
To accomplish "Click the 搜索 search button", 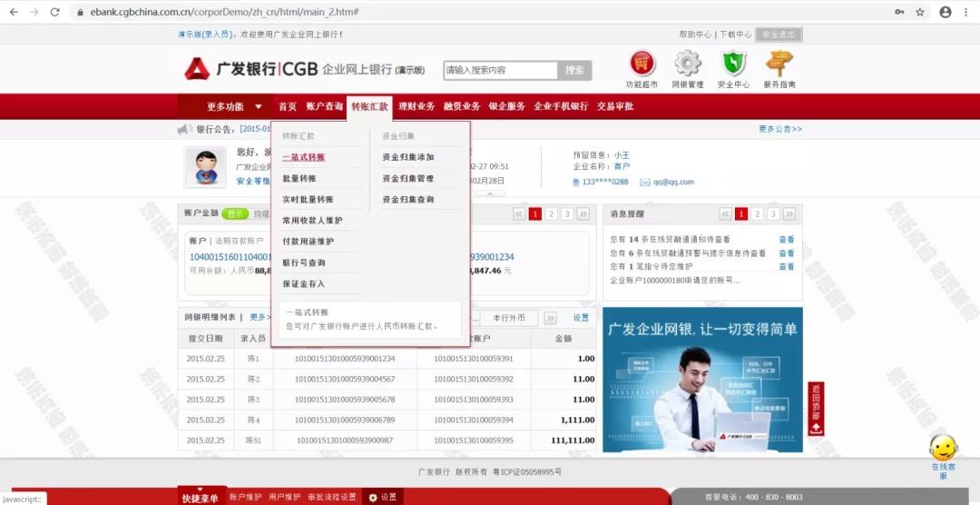I will [x=574, y=71].
